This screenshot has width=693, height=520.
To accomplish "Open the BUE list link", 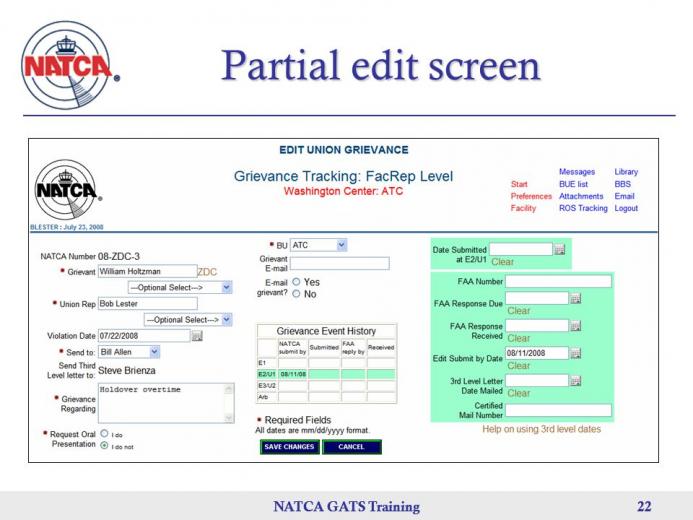I will click(x=573, y=184).
